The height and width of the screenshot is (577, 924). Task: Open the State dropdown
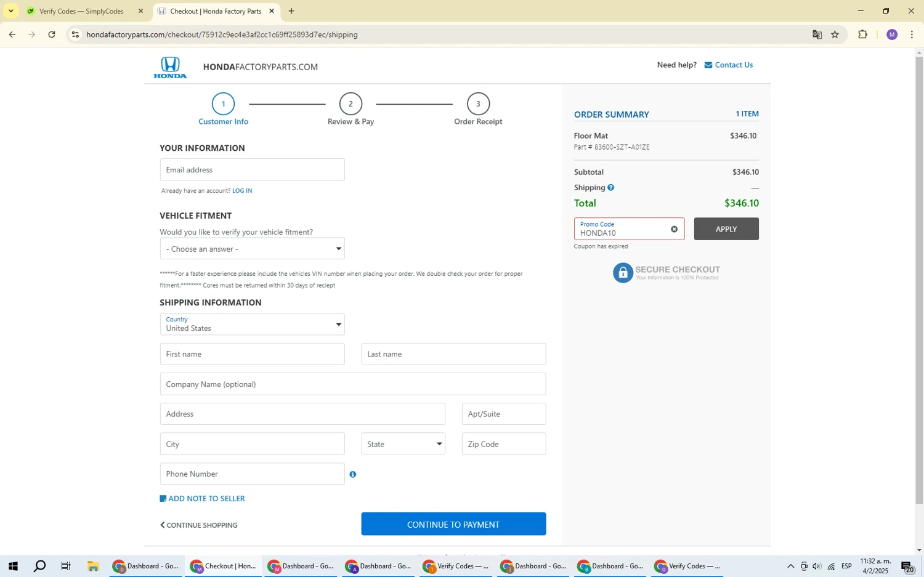(403, 444)
